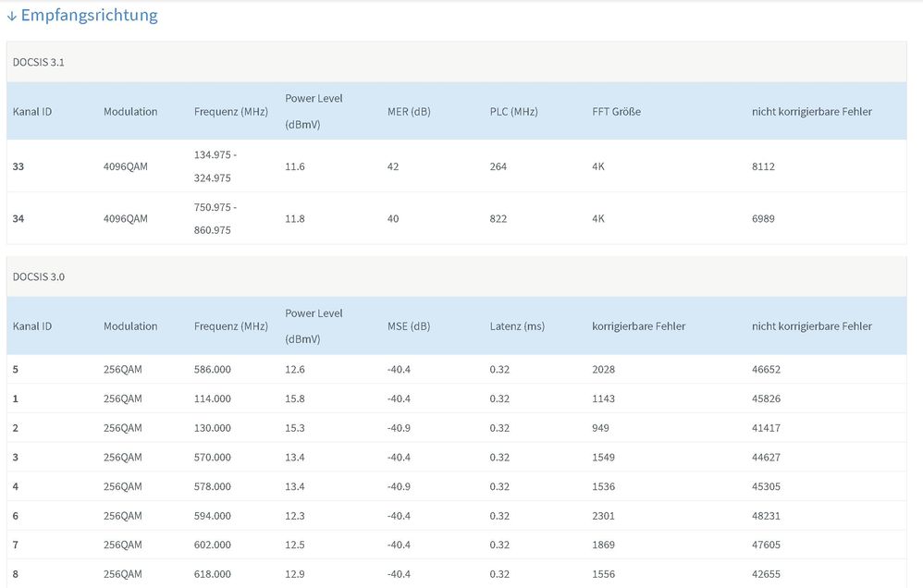Viewport: 923px width, 588px height.
Task: Click the 1869 correctable errors for channel 7
Action: coord(603,545)
